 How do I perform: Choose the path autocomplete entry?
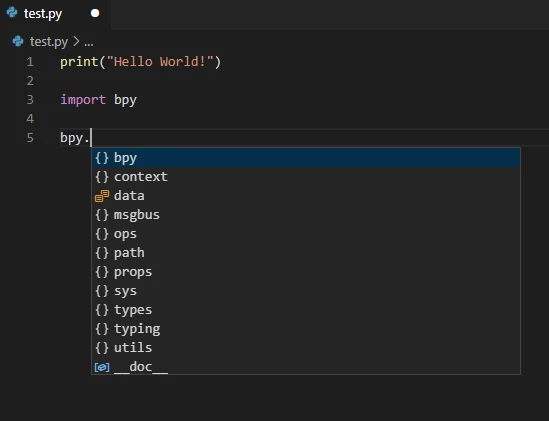[x=306, y=253]
